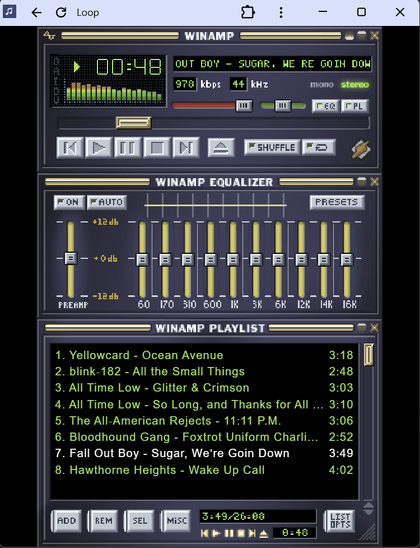Open the playlist MISC menu
The image size is (420, 548).
[x=176, y=521]
